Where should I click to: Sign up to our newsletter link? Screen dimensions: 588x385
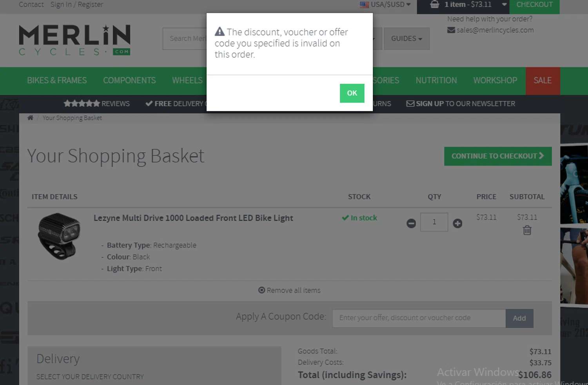tap(465, 104)
